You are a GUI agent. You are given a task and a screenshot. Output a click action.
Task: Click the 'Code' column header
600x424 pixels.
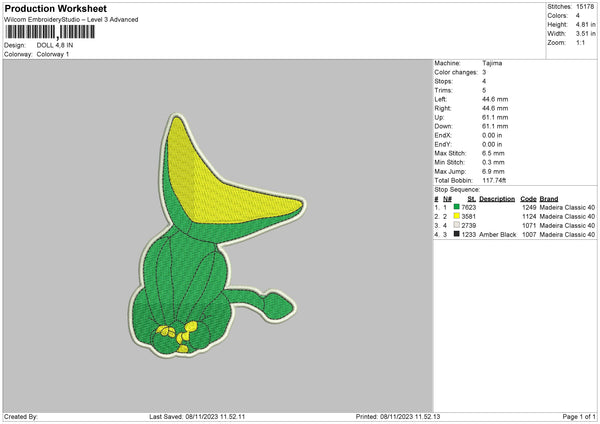528,199
